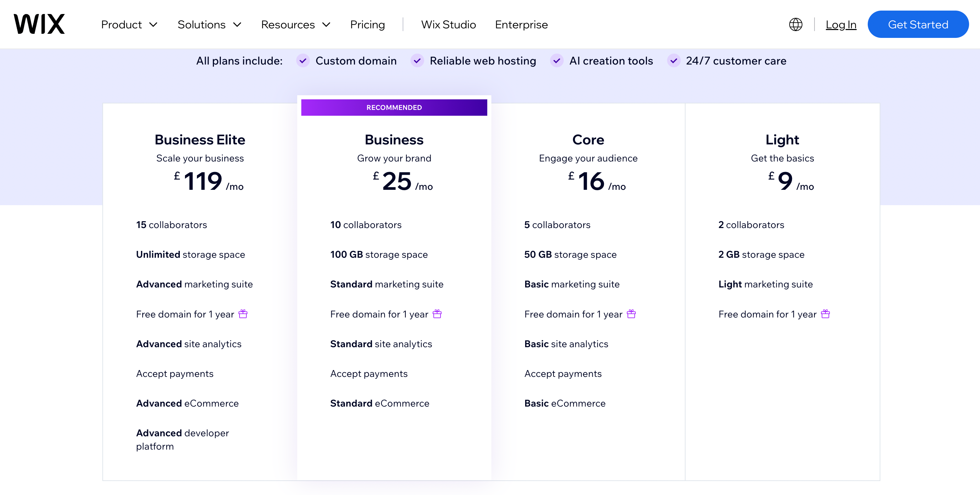Screen dimensions: 980x495
Task: Open the language globe selector
Action: 795,25
